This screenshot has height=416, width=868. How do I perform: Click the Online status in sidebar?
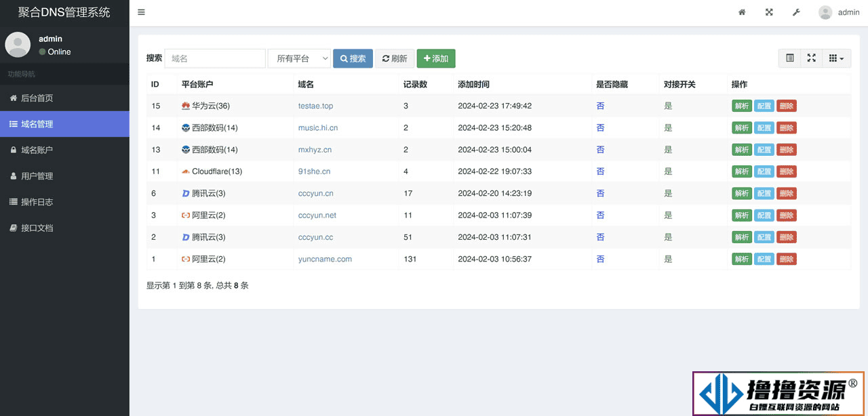[55, 51]
